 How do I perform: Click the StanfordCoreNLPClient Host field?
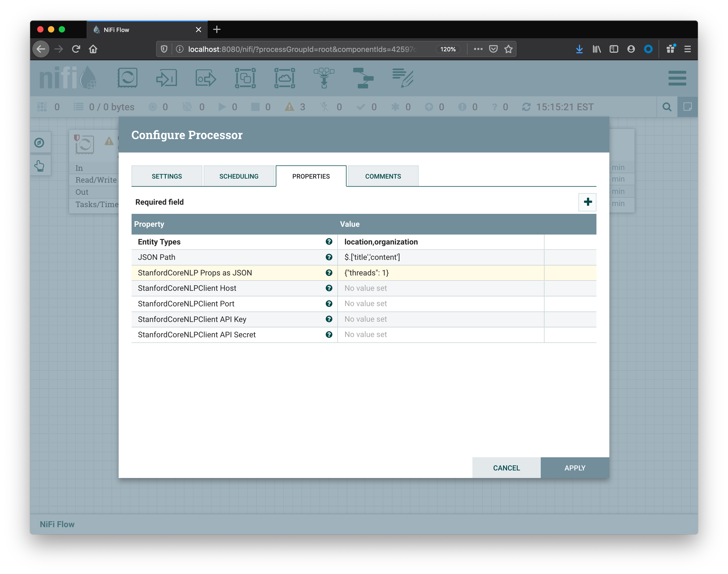point(440,288)
